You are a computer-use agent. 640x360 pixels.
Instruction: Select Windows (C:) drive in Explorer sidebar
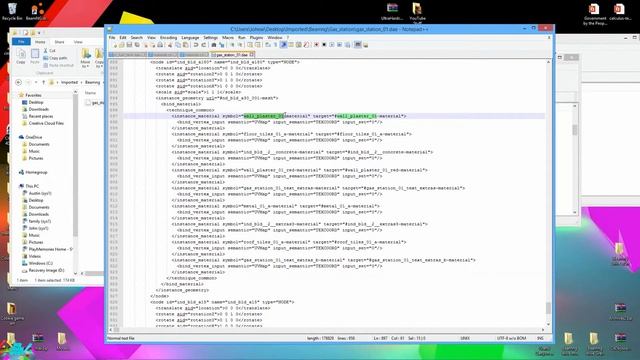[x=40, y=263]
